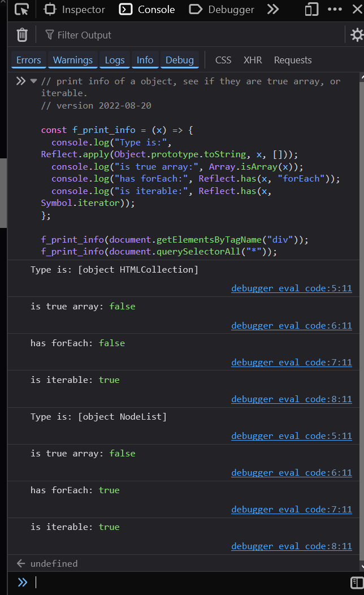Open link code:8:11 above NodeList output
Viewport: 364px width, 595px height.
click(x=292, y=399)
